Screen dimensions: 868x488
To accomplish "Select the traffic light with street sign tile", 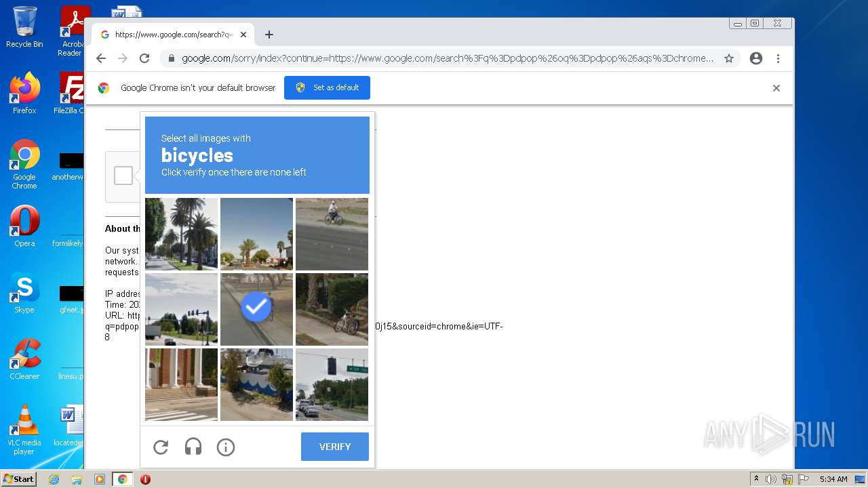I will tap(332, 384).
